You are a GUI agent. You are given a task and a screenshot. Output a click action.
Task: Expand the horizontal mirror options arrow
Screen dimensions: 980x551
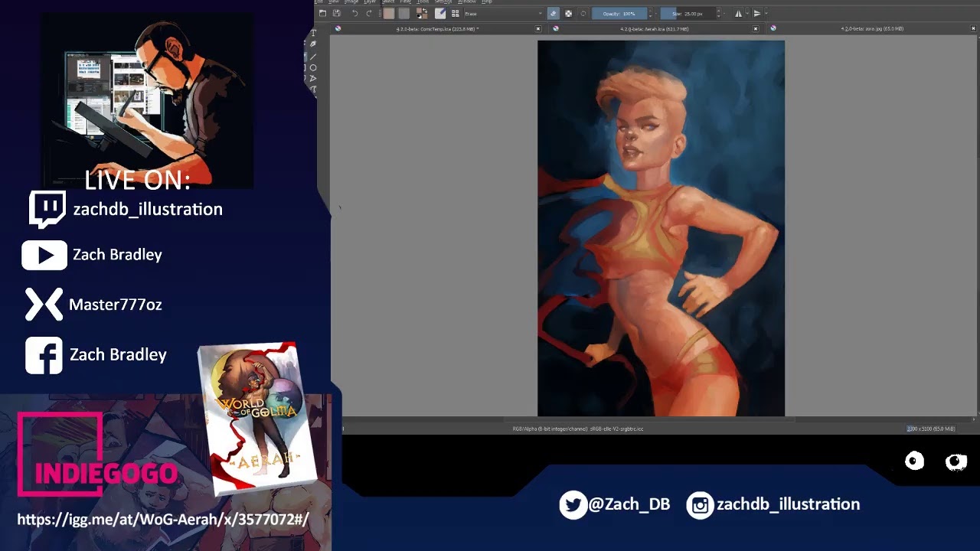point(747,14)
